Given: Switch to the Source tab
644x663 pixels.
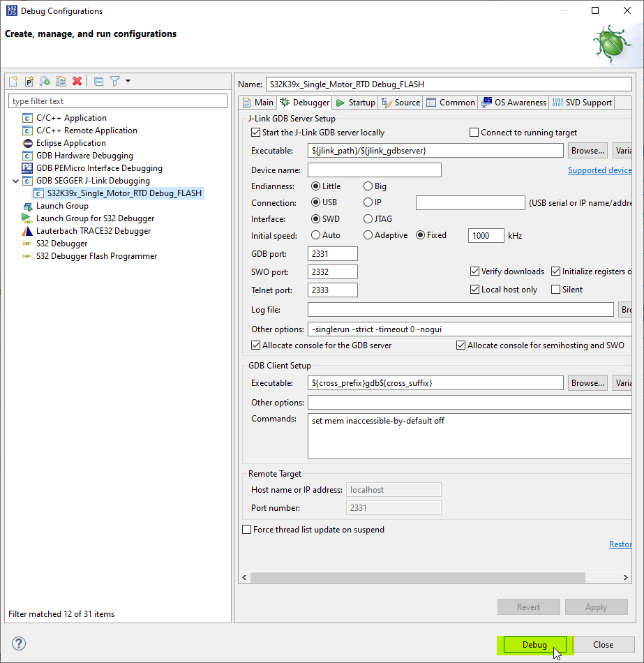Looking at the screenshot, I should tap(401, 103).
